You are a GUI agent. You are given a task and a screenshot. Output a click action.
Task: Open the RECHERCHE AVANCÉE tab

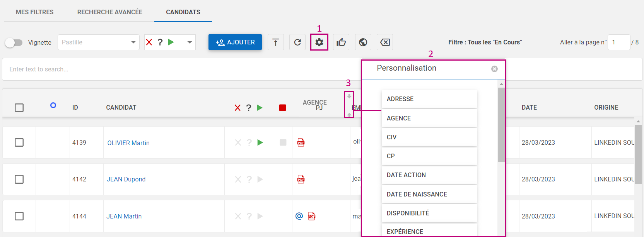click(x=110, y=12)
